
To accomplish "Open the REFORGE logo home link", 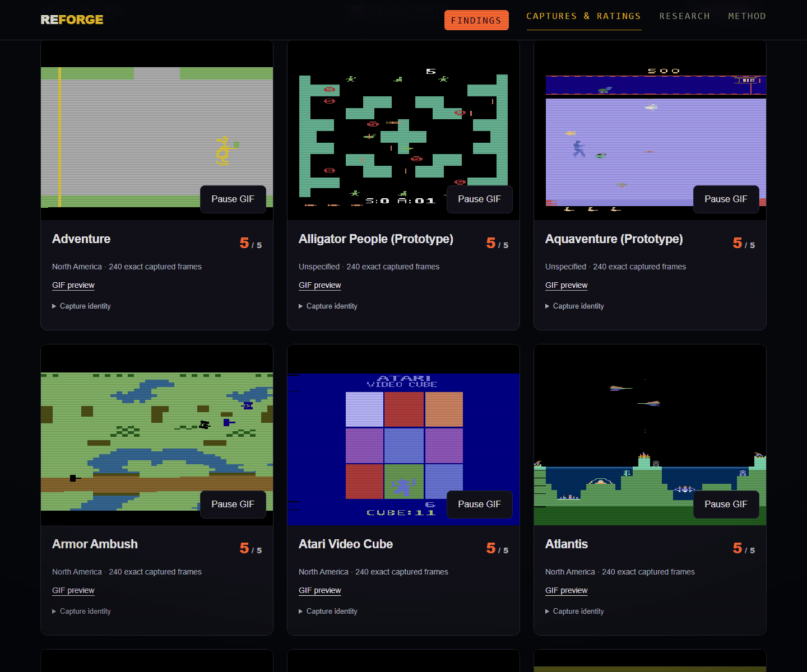I will (72, 20).
